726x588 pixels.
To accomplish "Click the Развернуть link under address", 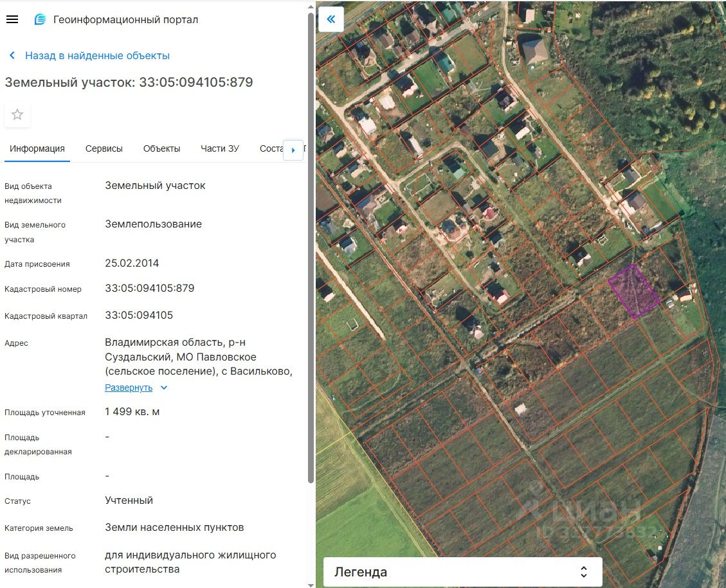I will click(129, 388).
